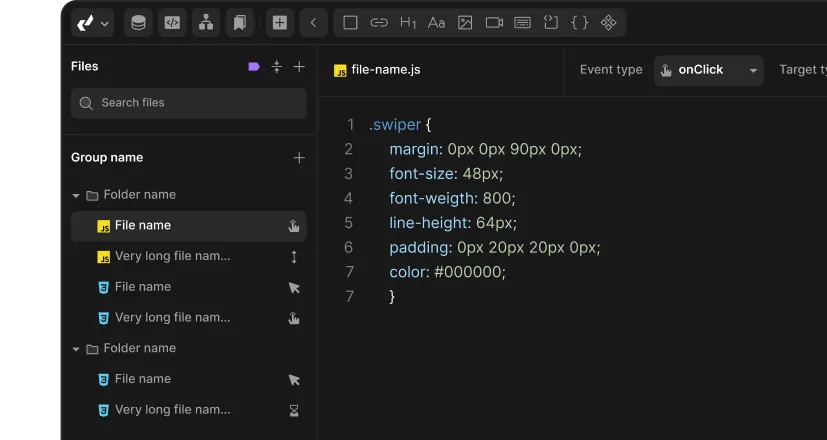The height and width of the screenshot is (440, 827).
Task: Open the code files panel icon
Action: (x=172, y=23)
